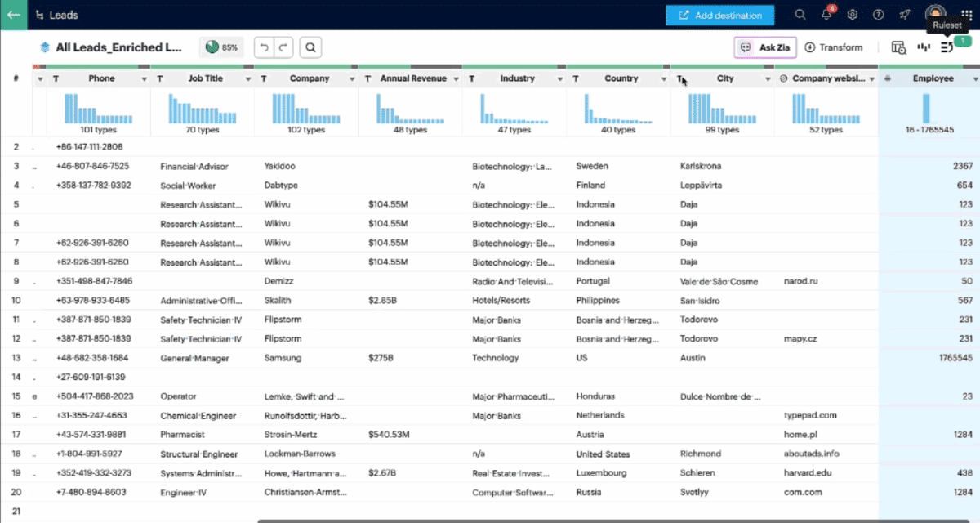Click the back arrow button
This screenshot has width=980, height=523.
(13, 15)
